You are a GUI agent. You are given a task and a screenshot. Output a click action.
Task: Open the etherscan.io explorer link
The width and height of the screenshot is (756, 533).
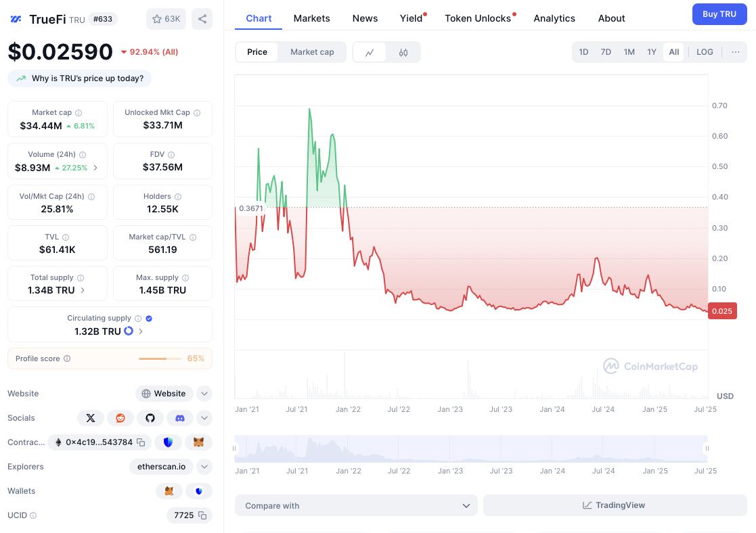(x=161, y=467)
